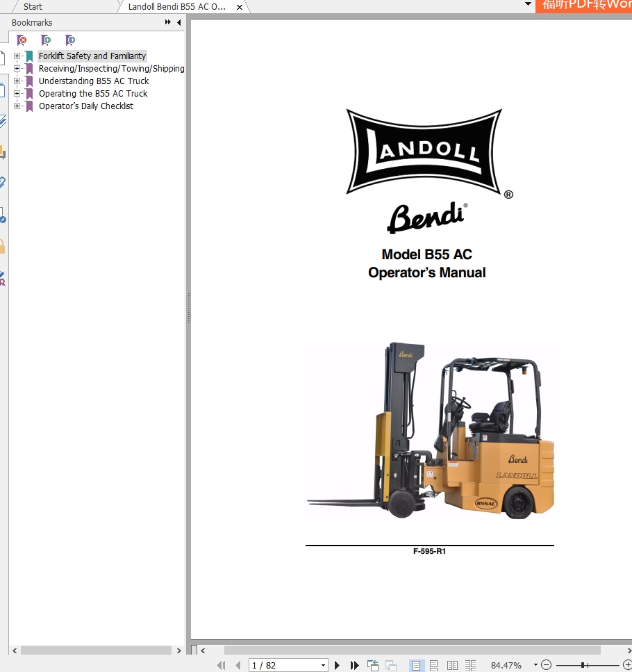Viewport: 632px width, 672px height.
Task: Open the security lock panel in sidebar
Action: pyautogui.click(x=2, y=246)
